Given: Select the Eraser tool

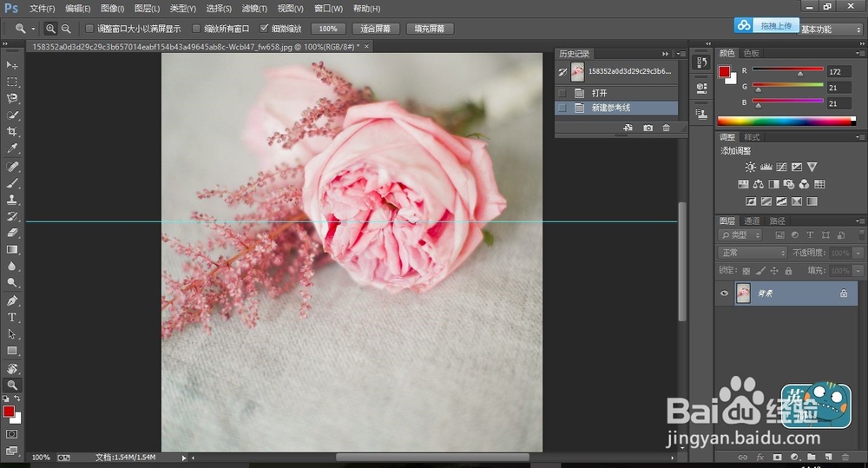Looking at the screenshot, I should 11,233.
